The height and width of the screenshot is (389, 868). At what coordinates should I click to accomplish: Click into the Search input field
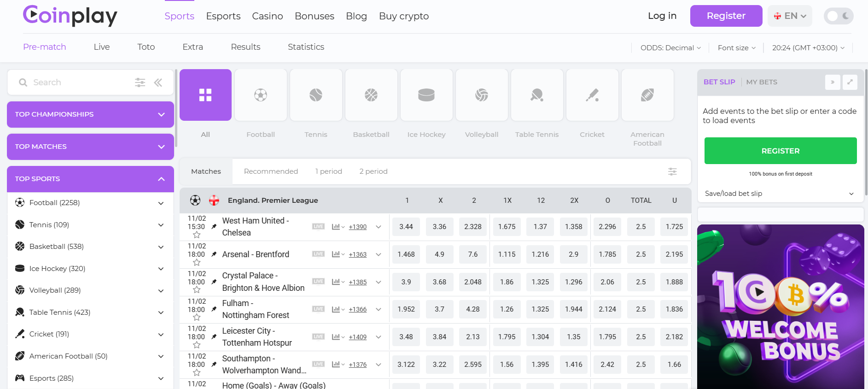(81, 83)
